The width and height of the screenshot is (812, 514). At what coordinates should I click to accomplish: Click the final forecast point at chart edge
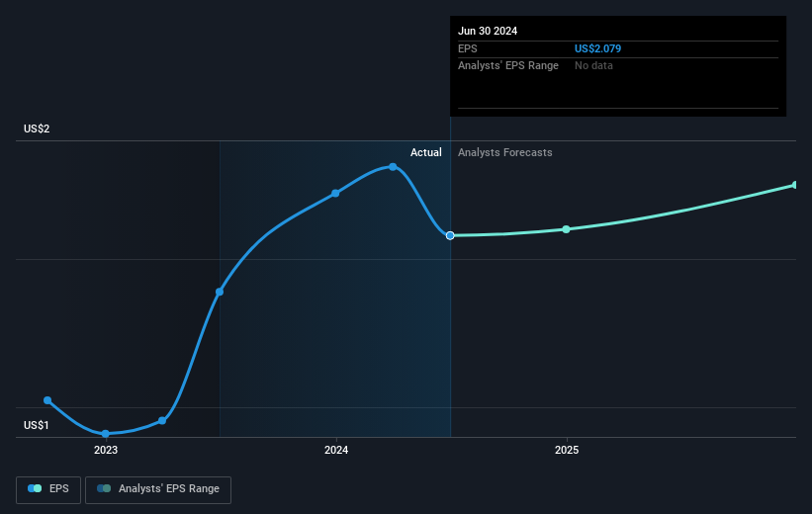(x=795, y=185)
